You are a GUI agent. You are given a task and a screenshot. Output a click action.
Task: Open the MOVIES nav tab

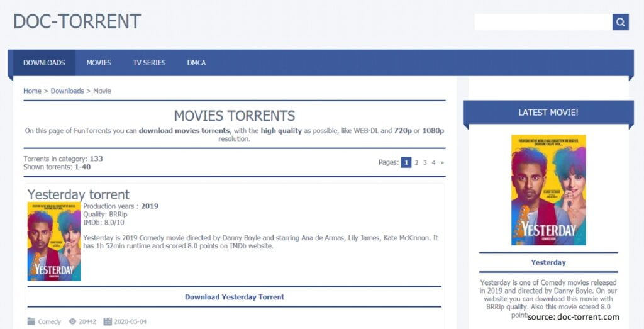pyautogui.click(x=99, y=63)
